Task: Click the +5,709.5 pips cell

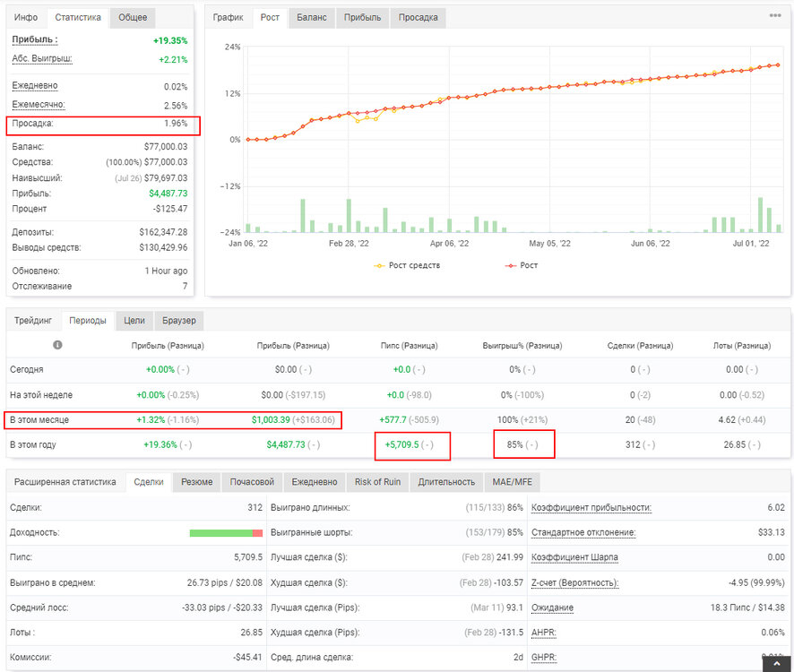Action: (x=410, y=444)
